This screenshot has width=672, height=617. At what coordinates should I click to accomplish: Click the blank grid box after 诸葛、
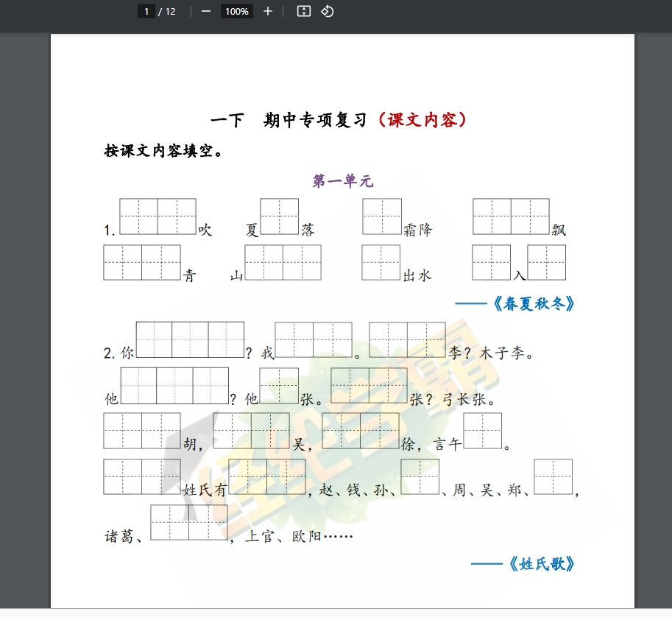(x=189, y=522)
